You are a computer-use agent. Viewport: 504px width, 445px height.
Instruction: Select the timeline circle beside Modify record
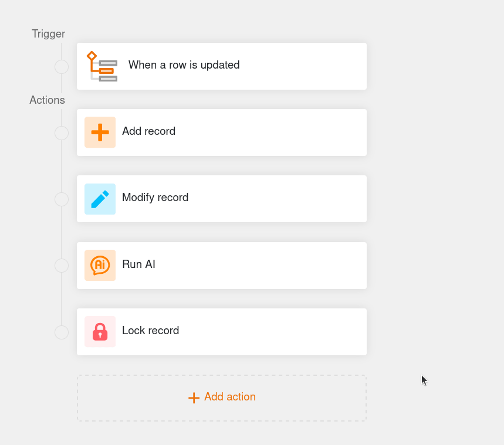62,199
